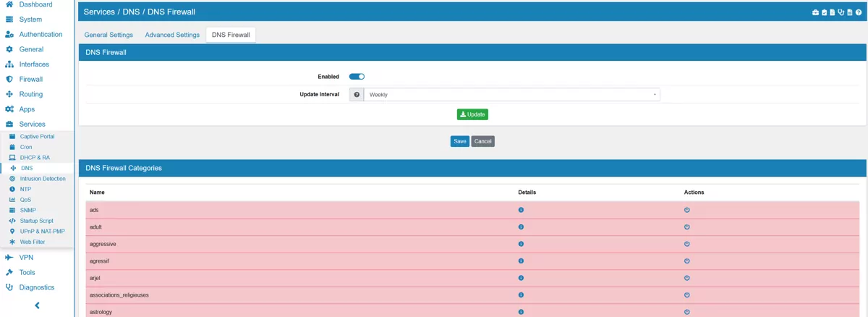Image resolution: width=868 pixels, height=317 pixels.
Task: Click the clipboard-check icon in the header
Action: coord(825,12)
